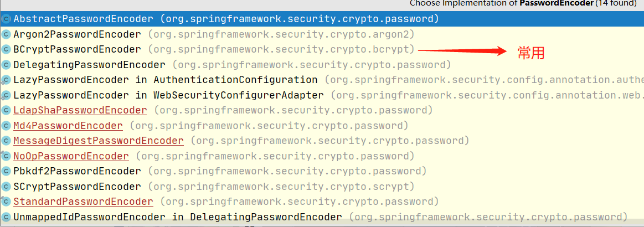Click the class icon beside DelegatingPasswordEncoder
This screenshot has height=227, width=644.
[6, 65]
